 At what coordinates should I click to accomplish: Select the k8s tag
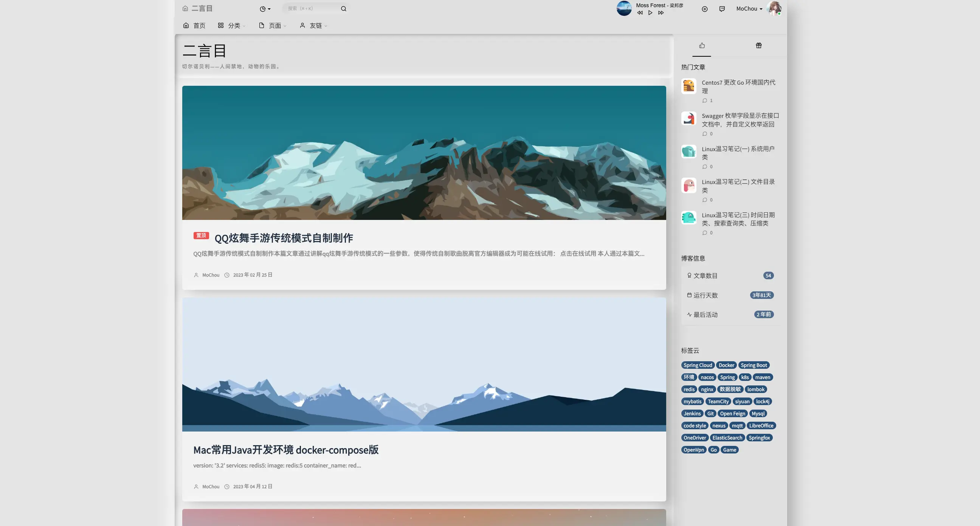click(x=745, y=377)
